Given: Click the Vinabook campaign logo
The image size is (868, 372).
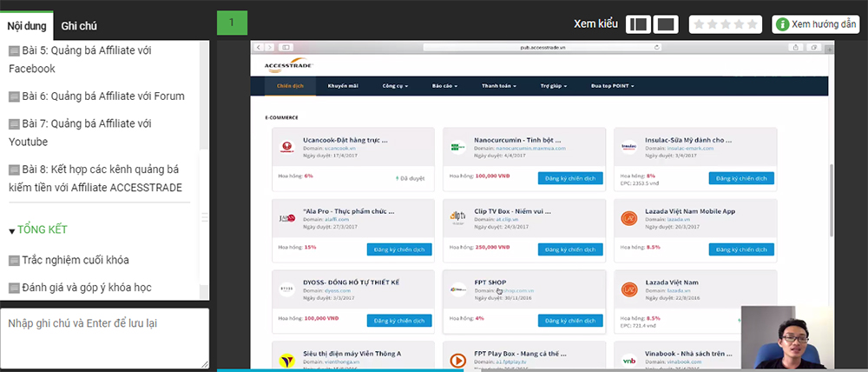Looking at the screenshot, I should click(x=628, y=361).
